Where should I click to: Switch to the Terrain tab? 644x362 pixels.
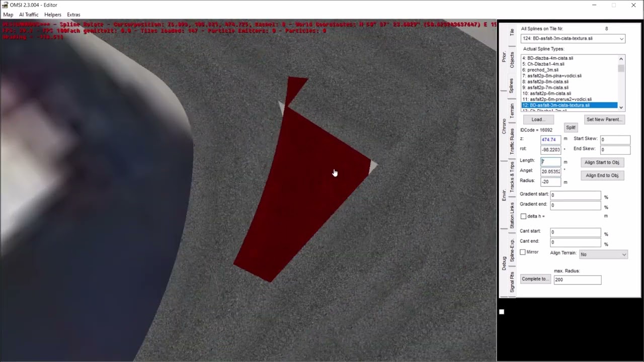click(x=512, y=111)
